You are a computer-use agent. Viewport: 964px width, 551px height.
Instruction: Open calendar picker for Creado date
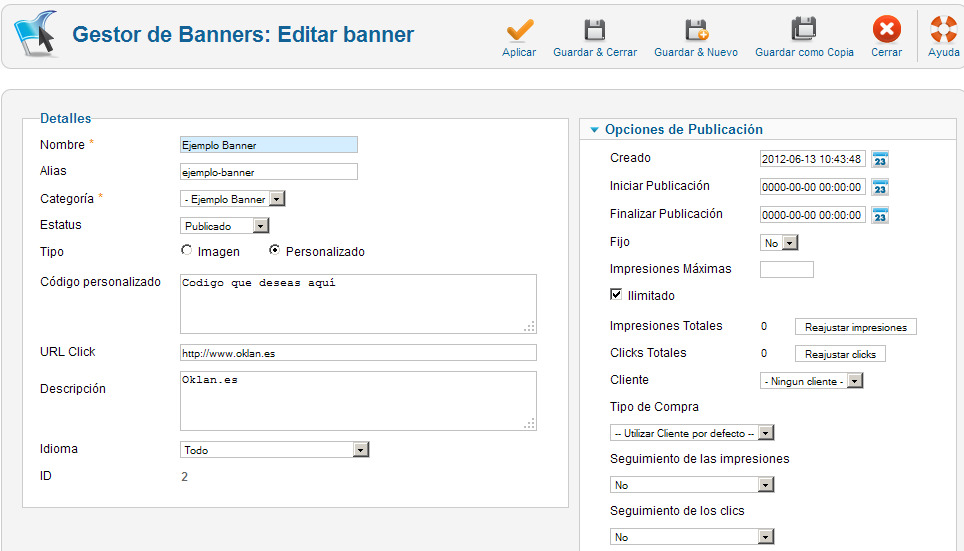880,159
